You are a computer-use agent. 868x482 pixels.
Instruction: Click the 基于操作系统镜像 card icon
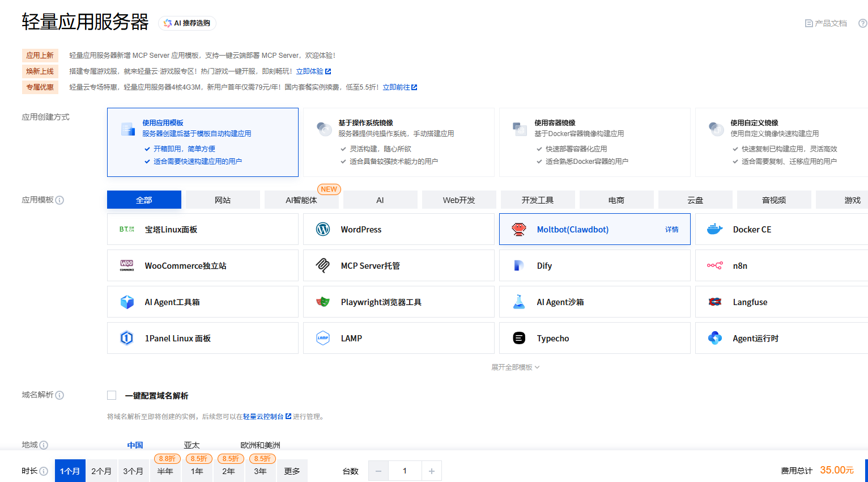324,129
